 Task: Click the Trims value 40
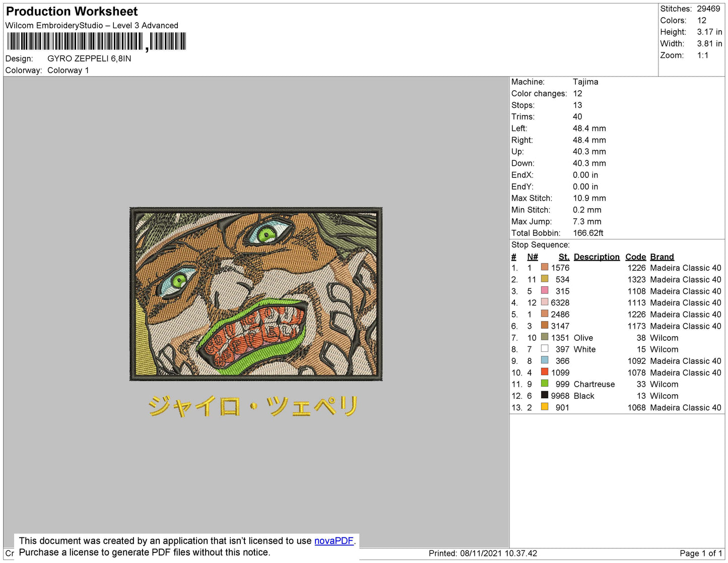(x=577, y=116)
